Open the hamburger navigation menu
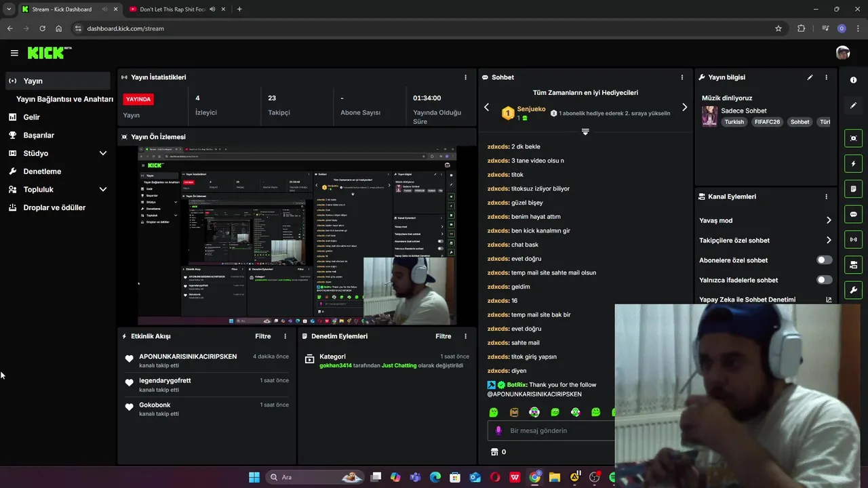Image resolution: width=868 pixels, height=488 pixels. [14, 53]
